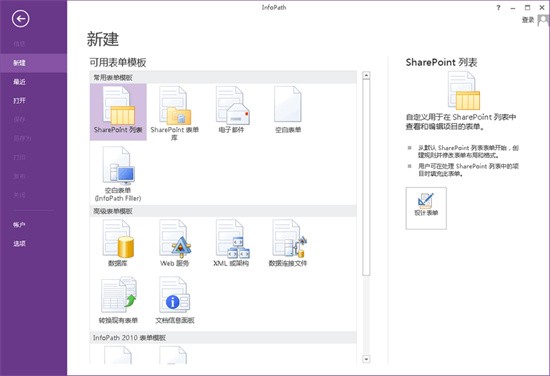
Task: Click the 设计表单 design form button
Action: pyautogui.click(x=426, y=208)
